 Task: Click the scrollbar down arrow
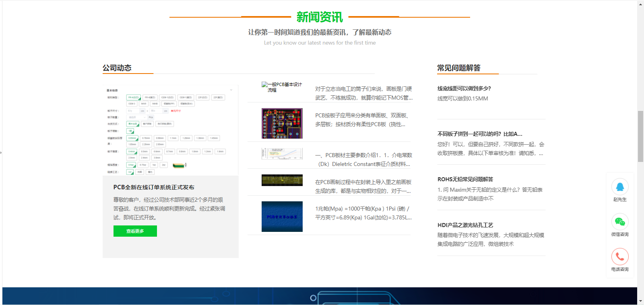point(640,301)
